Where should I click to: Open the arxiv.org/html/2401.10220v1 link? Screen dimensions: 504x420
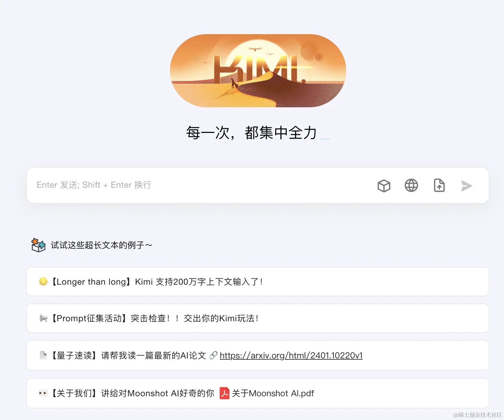point(291,355)
